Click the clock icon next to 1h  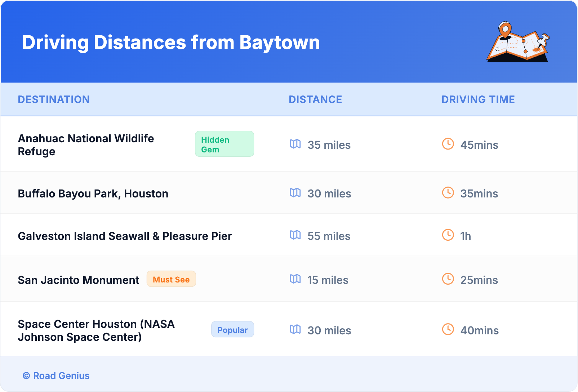click(x=448, y=235)
